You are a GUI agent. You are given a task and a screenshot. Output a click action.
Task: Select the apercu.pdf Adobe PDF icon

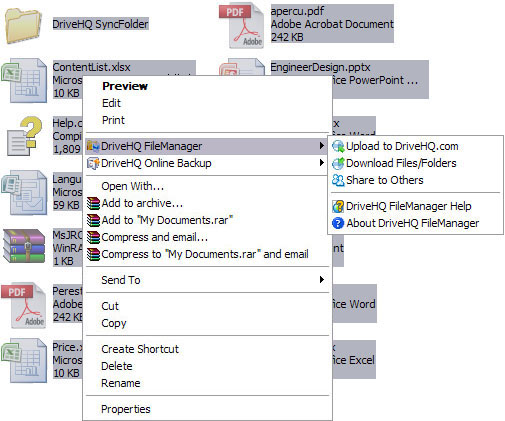pyautogui.click(x=242, y=26)
